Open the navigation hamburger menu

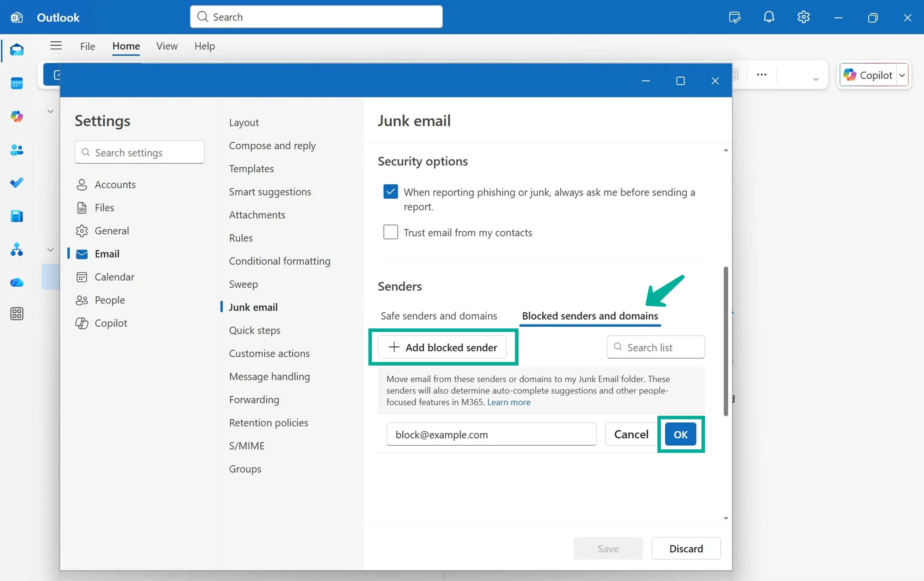tap(56, 45)
